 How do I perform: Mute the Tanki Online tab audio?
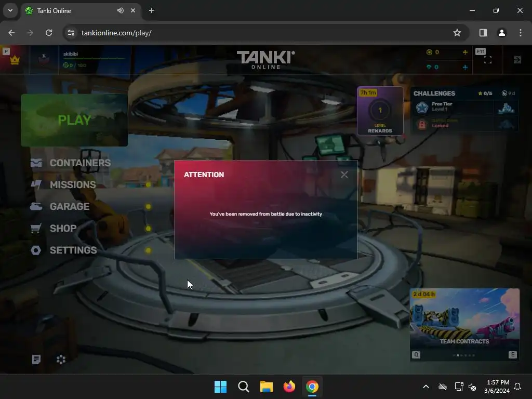point(120,10)
